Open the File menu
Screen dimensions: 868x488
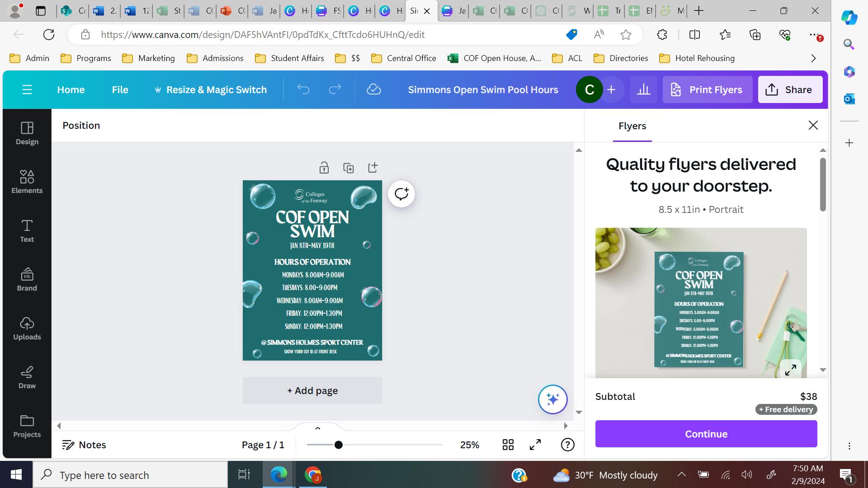click(x=120, y=90)
